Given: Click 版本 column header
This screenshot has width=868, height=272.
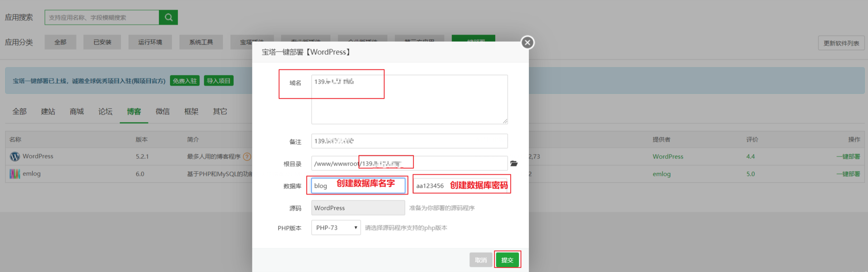Looking at the screenshot, I should point(142,139).
